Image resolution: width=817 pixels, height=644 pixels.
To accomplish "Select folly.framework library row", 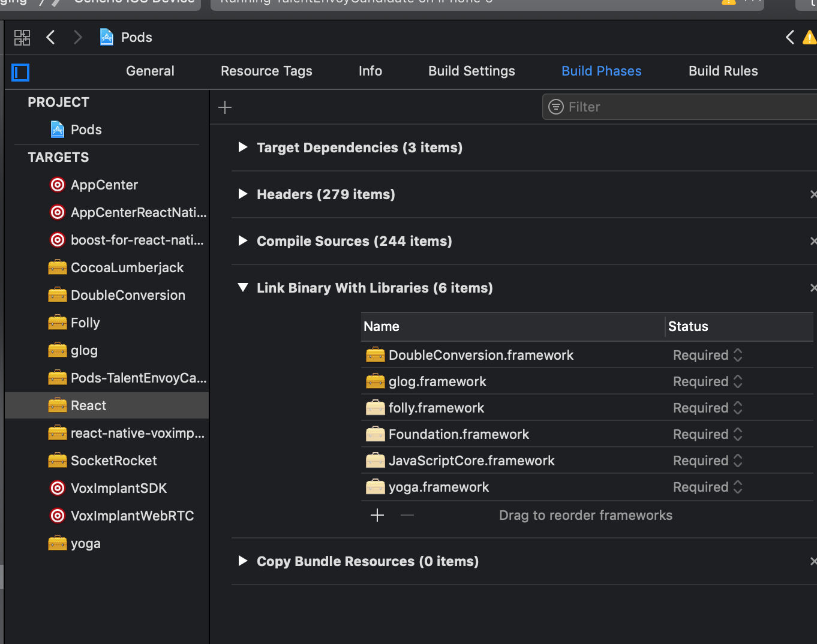I will pos(587,408).
